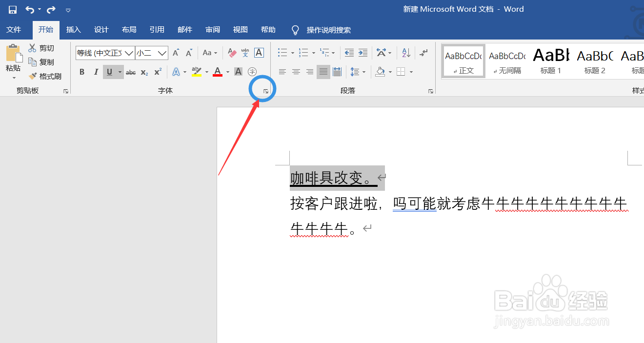Toggle bold formatting on the selection

pyautogui.click(x=82, y=72)
